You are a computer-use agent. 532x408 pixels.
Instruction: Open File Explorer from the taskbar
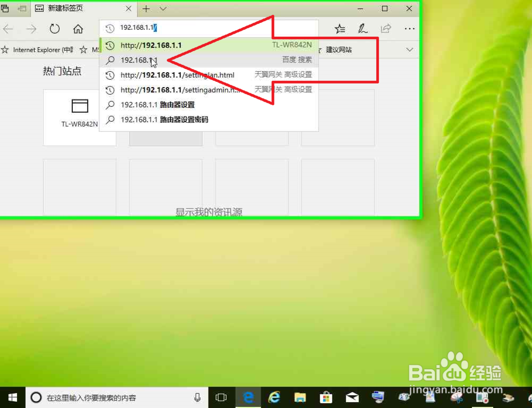point(300,397)
